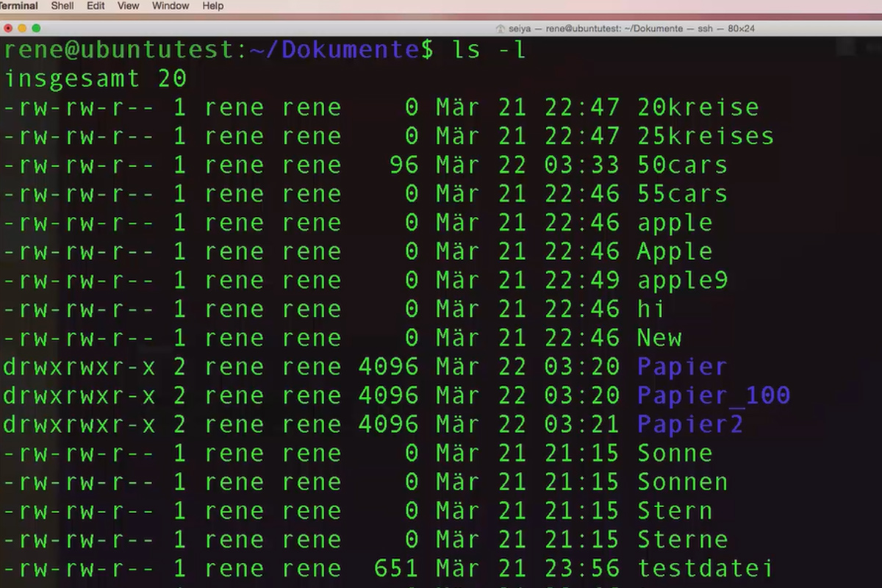Image resolution: width=882 pixels, height=588 pixels.
Task: Click the size value '651' of testdatei
Action: pyautogui.click(x=396, y=569)
